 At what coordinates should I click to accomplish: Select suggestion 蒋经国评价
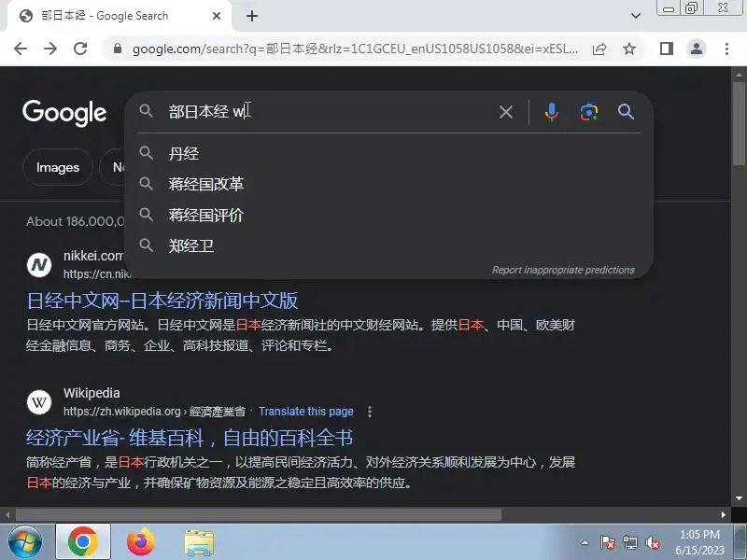tap(388, 216)
